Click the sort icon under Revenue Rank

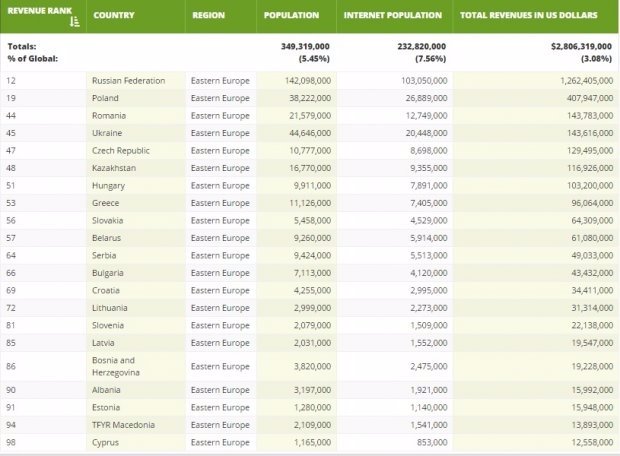[73, 23]
